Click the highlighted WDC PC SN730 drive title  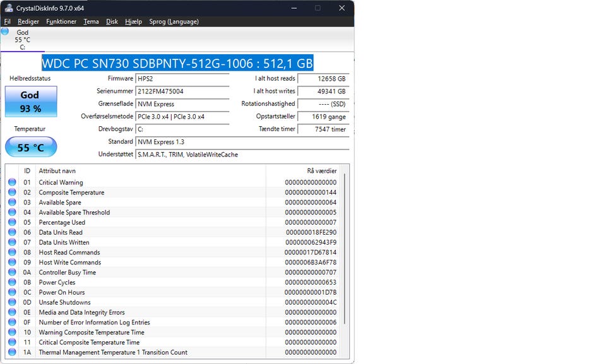[x=177, y=63]
